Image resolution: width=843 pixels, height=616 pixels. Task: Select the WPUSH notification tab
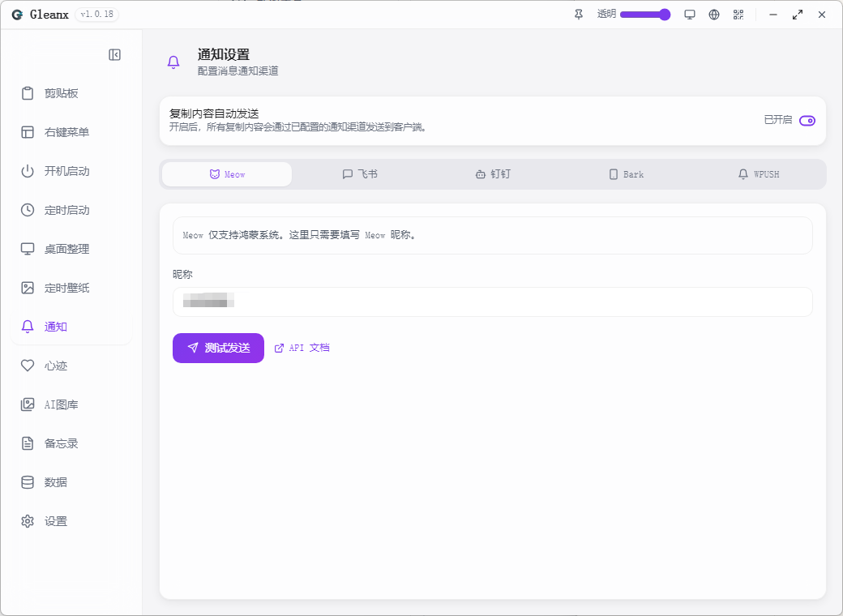point(759,174)
